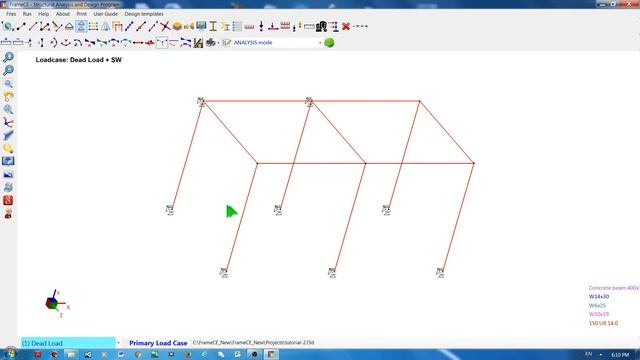This screenshot has width=640, height=360.
Task: Select the single red line member tool
Action: [x=33, y=27]
